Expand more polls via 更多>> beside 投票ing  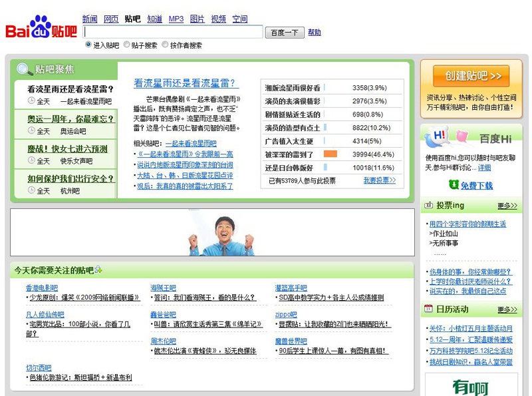click(x=507, y=206)
